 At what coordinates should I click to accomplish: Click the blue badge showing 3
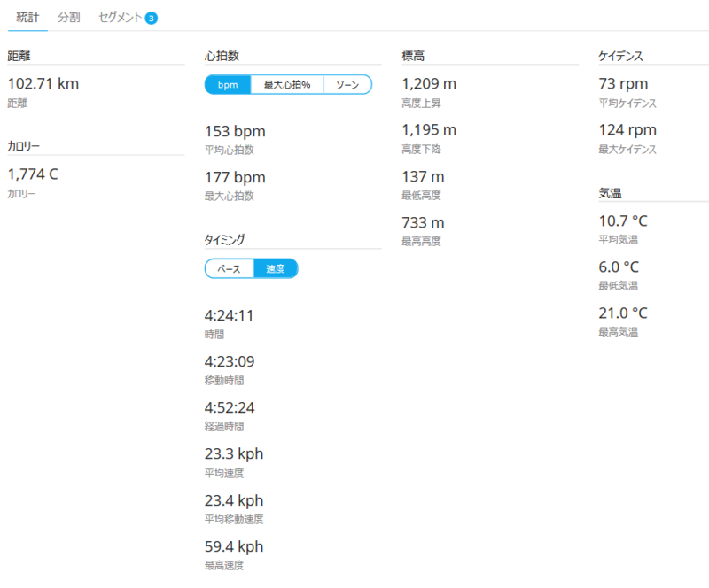pos(151,18)
